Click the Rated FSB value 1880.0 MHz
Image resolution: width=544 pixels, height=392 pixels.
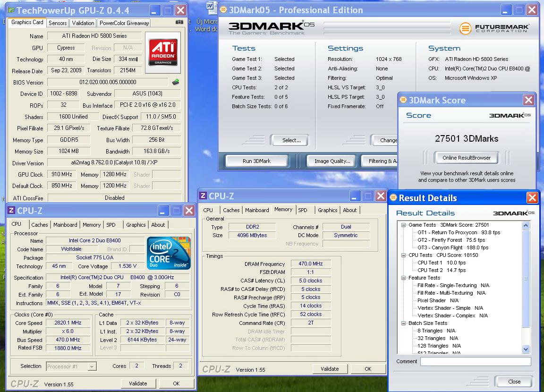tap(68, 348)
